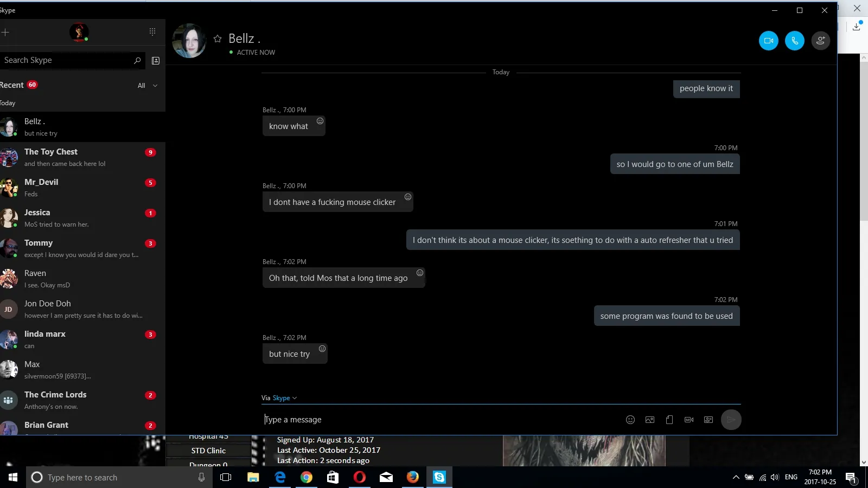
Task: Open the Action Center notifications
Action: click(851, 478)
